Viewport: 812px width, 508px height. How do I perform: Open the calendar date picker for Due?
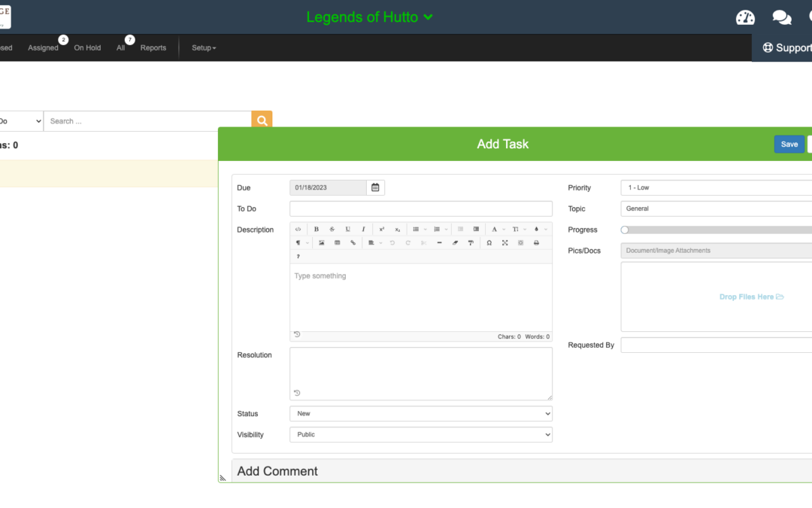pos(375,187)
